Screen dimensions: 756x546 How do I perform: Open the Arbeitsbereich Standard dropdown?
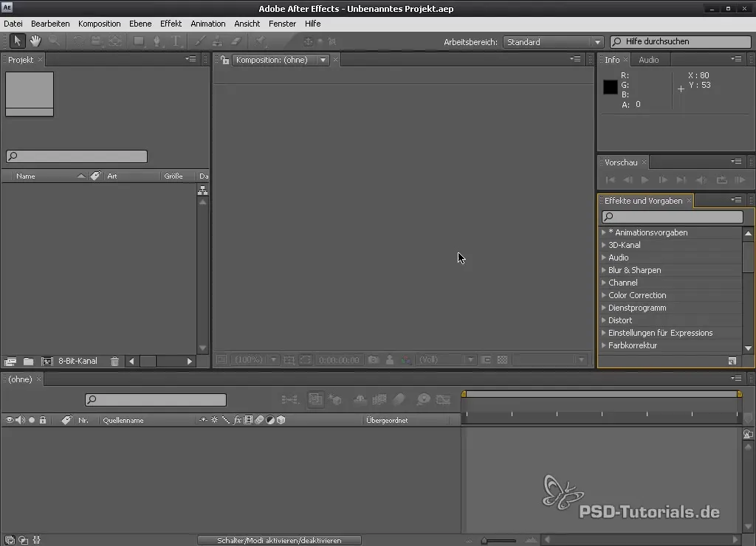[x=554, y=42]
